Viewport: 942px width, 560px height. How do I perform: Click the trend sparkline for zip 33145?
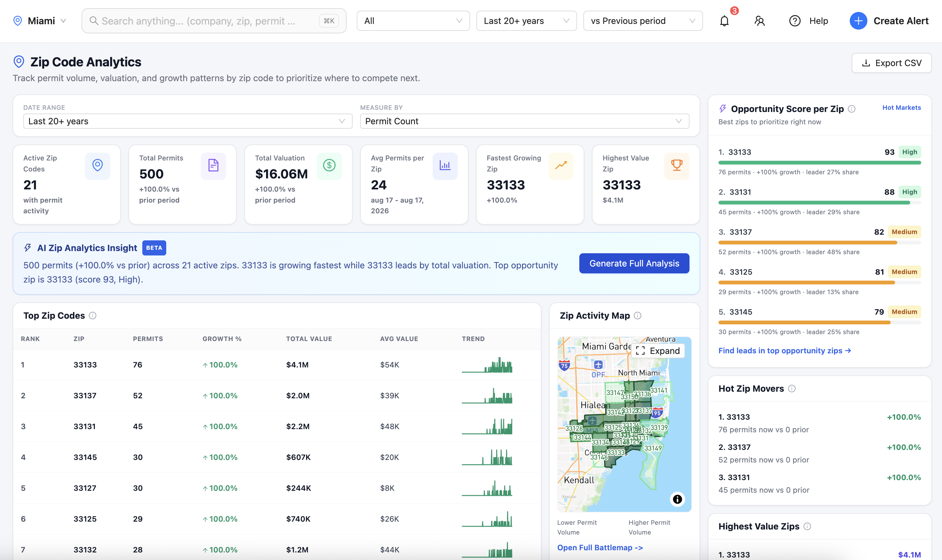pyautogui.click(x=487, y=457)
